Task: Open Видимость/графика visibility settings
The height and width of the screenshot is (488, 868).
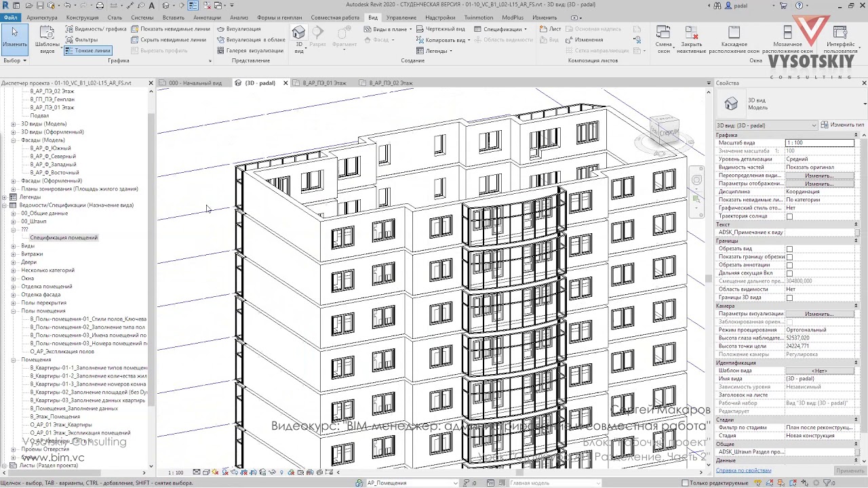Action: 96,29
